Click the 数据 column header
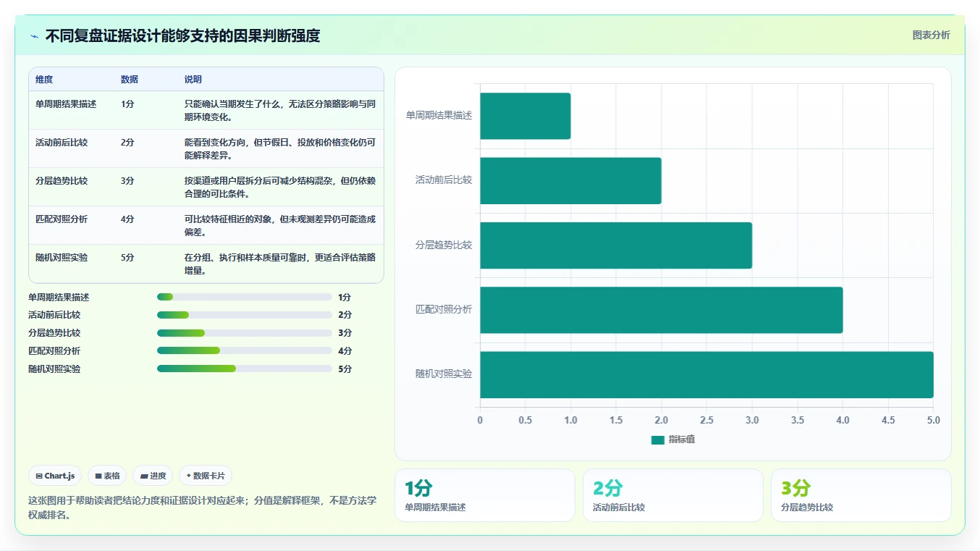 (x=130, y=80)
